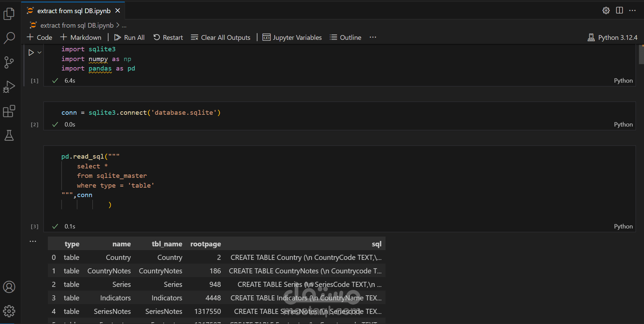
Task: Show the notebook Outline
Action: (345, 37)
